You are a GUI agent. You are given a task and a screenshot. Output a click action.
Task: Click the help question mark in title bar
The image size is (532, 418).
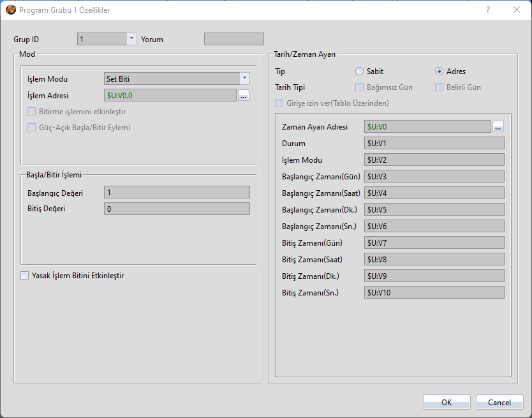(x=488, y=10)
